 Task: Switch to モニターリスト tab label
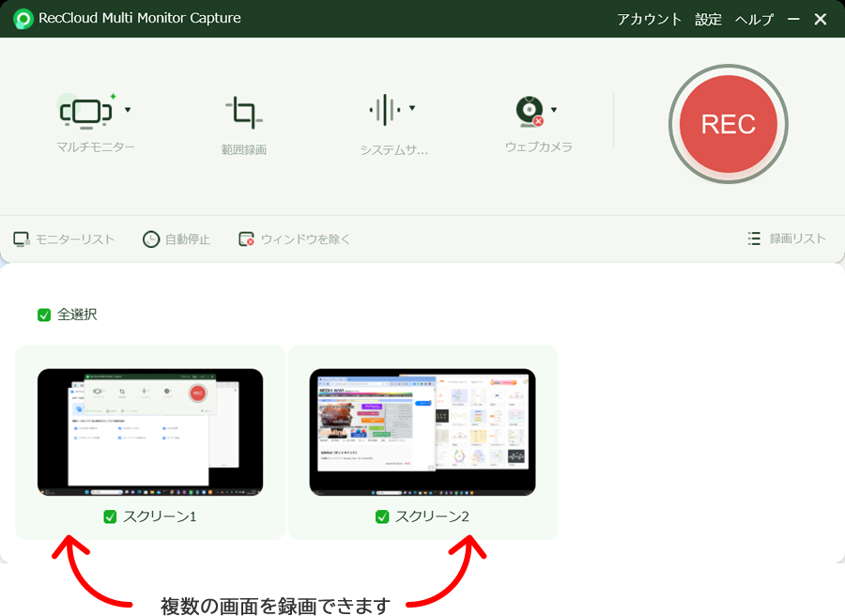tap(75, 239)
